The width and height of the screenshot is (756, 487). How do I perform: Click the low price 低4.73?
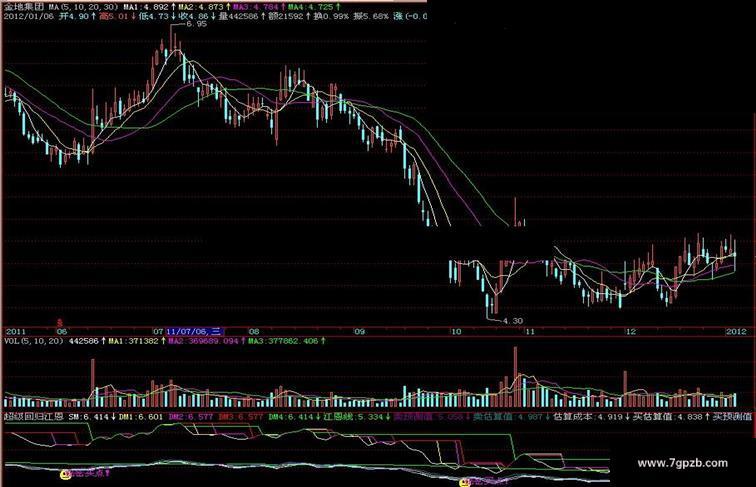point(153,16)
